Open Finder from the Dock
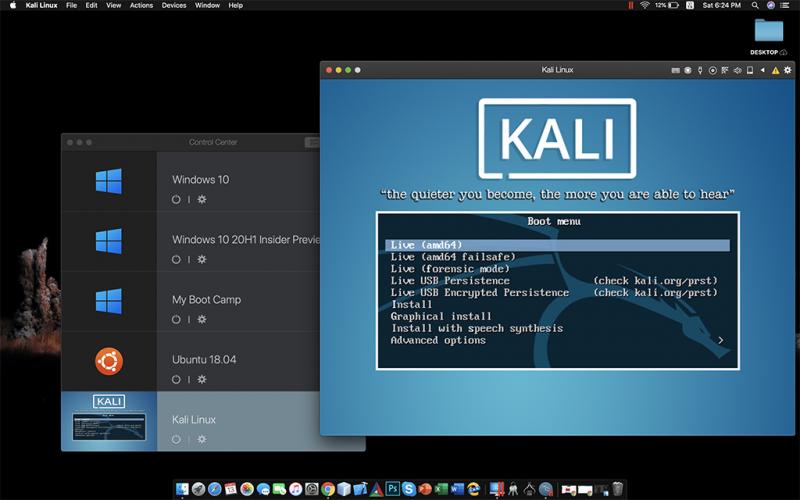The image size is (800, 500). [x=182, y=489]
